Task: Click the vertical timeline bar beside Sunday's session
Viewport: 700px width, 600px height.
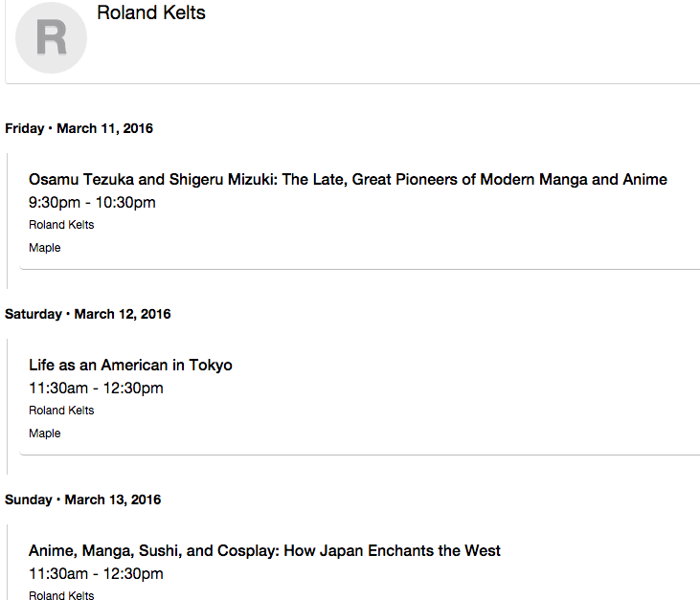Action: click(x=8, y=563)
